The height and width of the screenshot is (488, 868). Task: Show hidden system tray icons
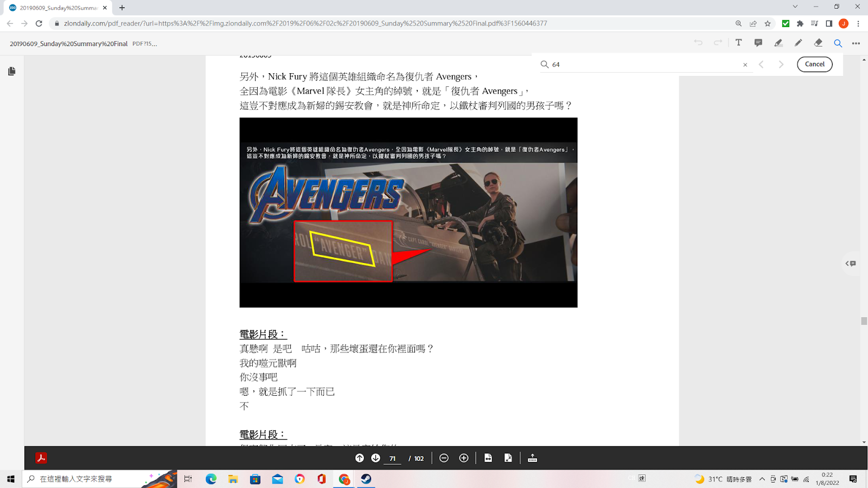[x=762, y=479]
